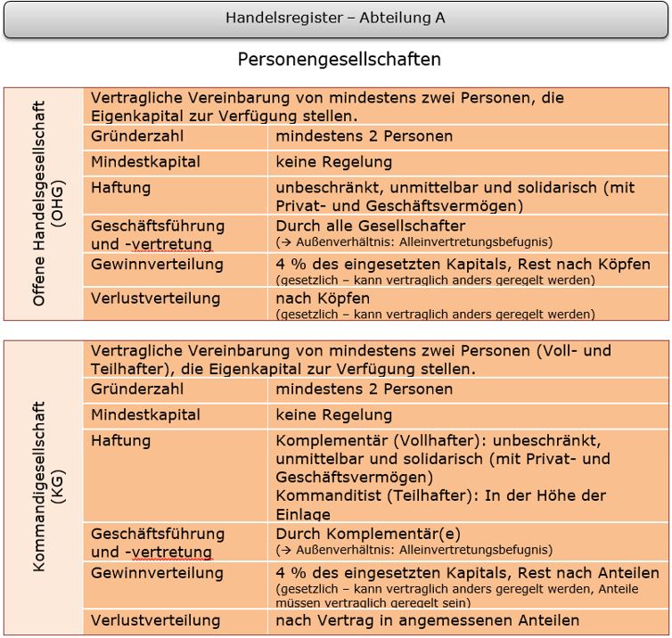Click the "Personengesellschaften" heading
This screenshot has width=672, height=638.
339,60
